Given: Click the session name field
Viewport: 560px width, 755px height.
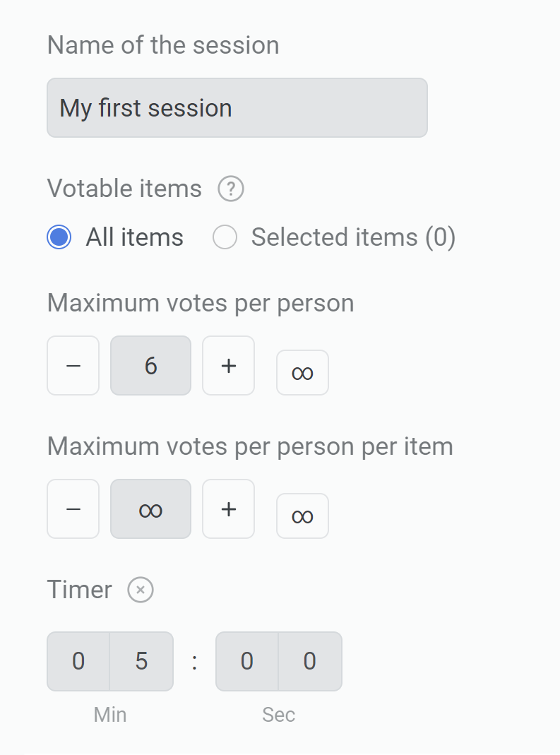Looking at the screenshot, I should coord(237,108).
